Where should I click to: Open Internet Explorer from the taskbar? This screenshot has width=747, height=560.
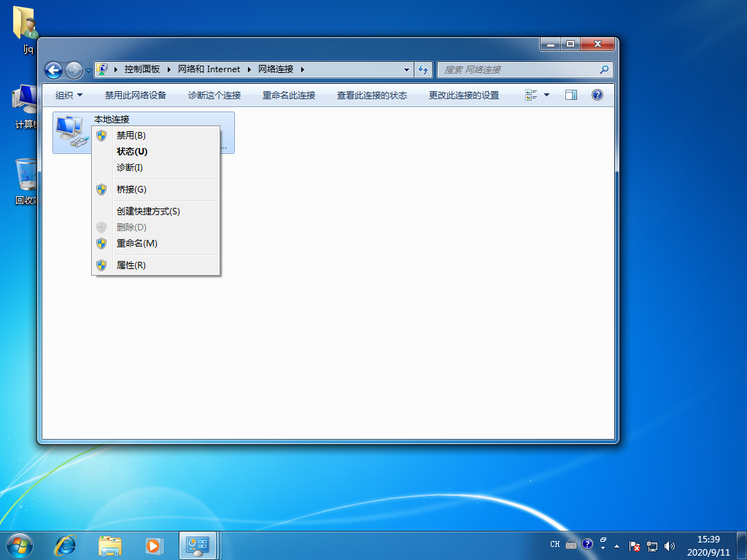(x=66, y=545)
